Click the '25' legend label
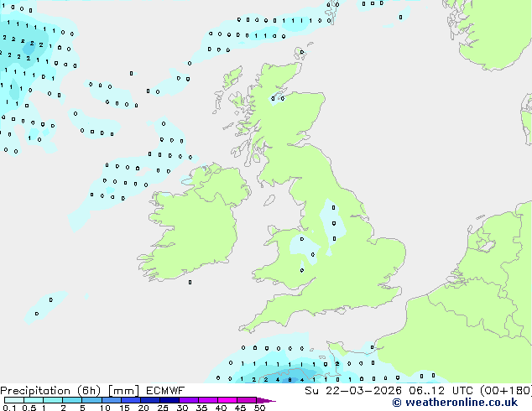Screen dimensions: 532x411 pyautogui.click(x=163, y=408)
